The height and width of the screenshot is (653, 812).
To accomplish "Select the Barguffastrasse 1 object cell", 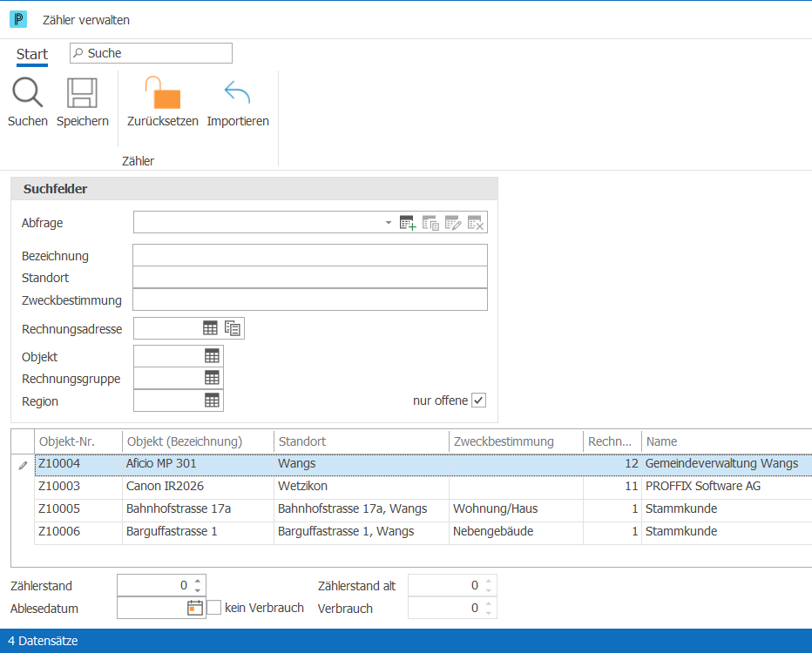I will pos(199,531).
